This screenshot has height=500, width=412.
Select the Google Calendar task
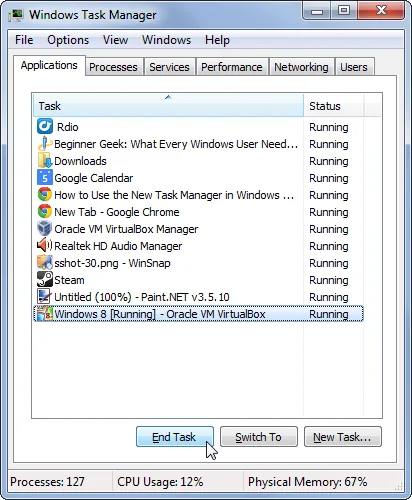(198, 178)
